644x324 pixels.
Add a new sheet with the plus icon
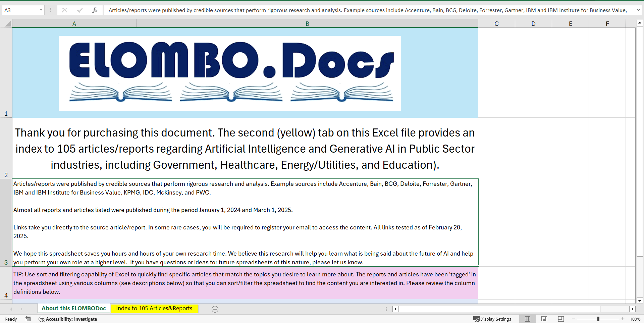pyautogui.click(x=215, y=309)
